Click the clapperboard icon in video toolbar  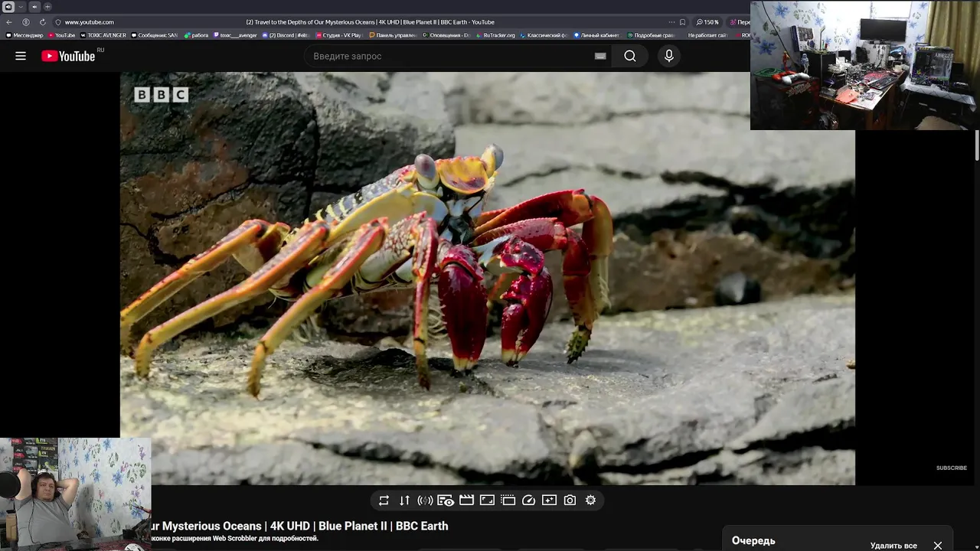pos(466,500)
